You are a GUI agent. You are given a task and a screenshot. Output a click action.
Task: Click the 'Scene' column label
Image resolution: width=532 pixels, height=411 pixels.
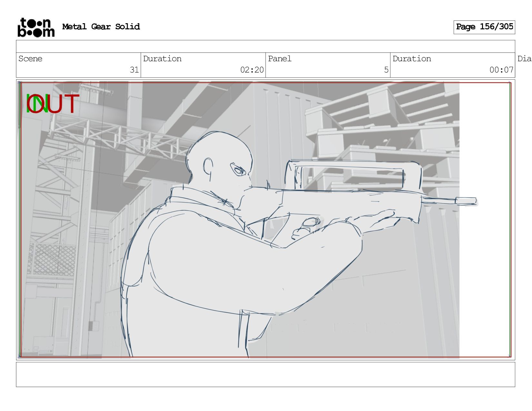(30, 59)
